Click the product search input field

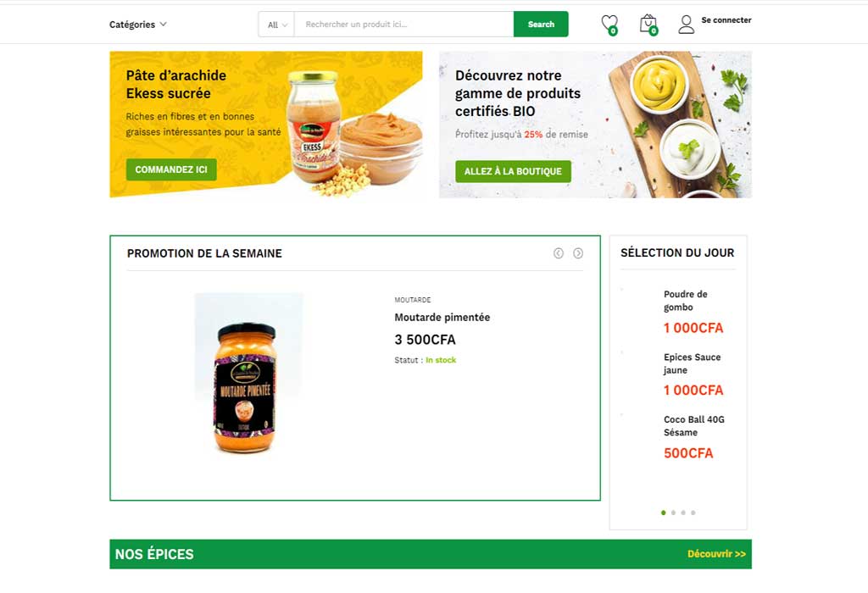[404, 25]
